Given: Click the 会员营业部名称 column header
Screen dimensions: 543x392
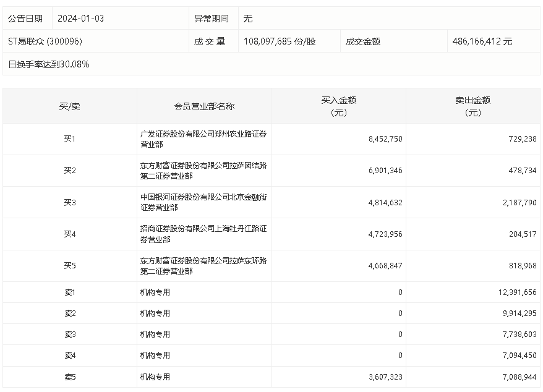Looking at the screenshot, I should pos(204,106).
